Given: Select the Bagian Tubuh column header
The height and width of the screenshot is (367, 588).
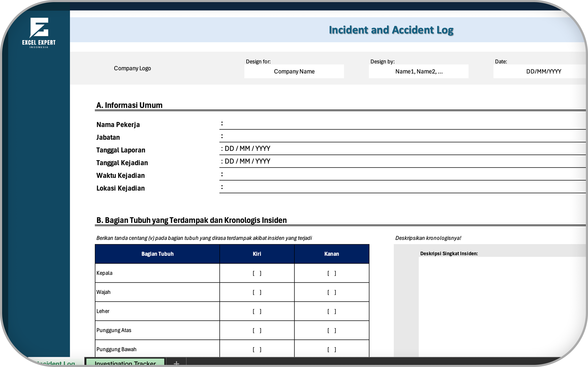Looking at the screenshot, I should [x=157, y=254].
